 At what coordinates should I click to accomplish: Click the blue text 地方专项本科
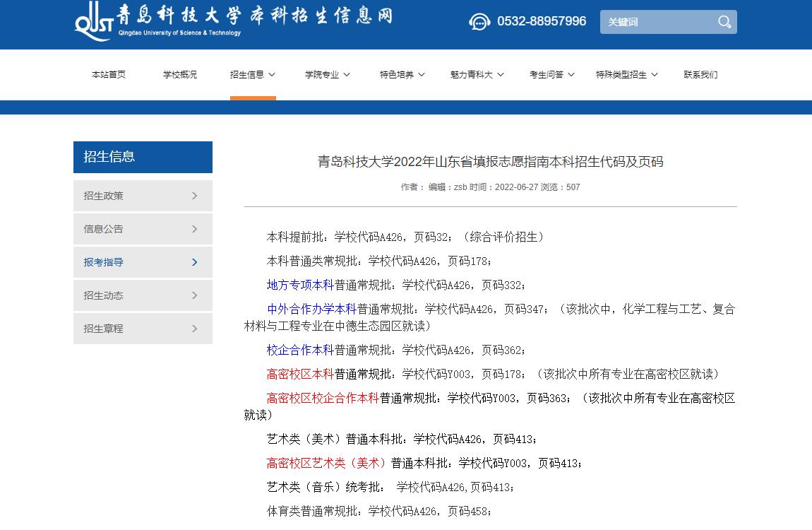click(x=300, y=285)
